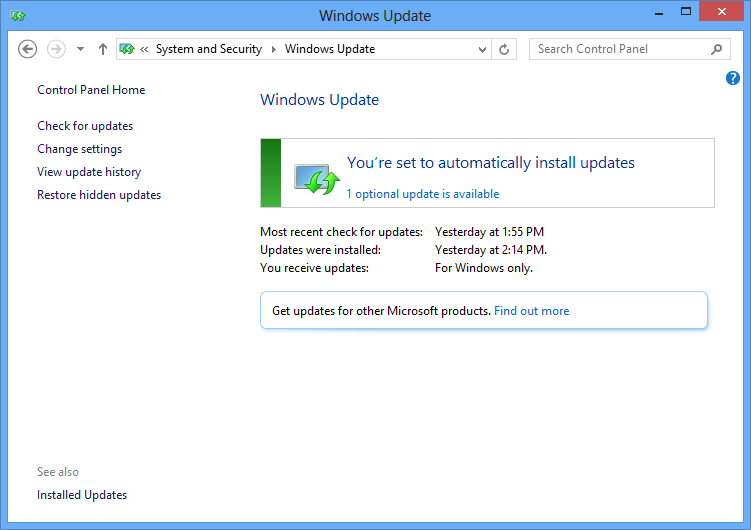Open Help with the blue question mark

pos(732,78)
